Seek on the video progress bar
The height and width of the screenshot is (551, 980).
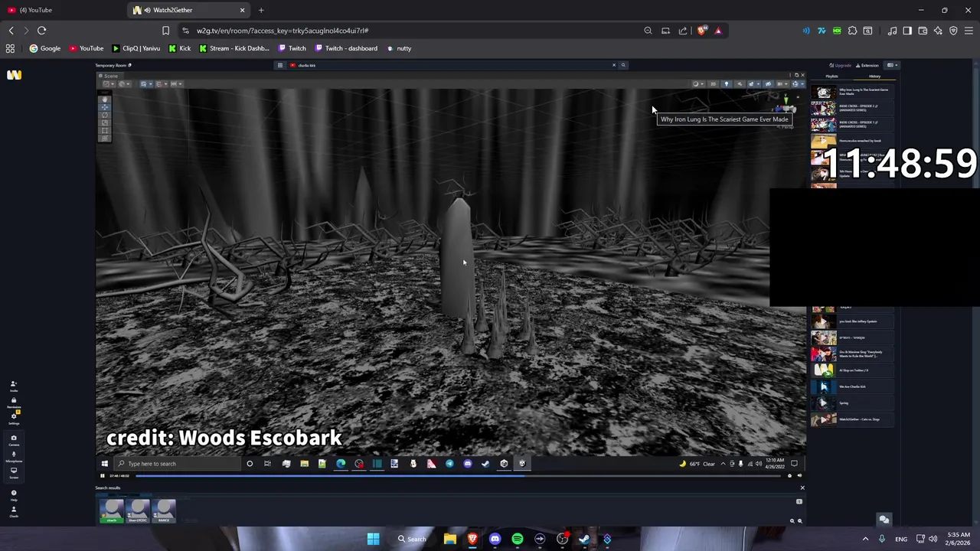pyautogui.click(x=459, y=475)
